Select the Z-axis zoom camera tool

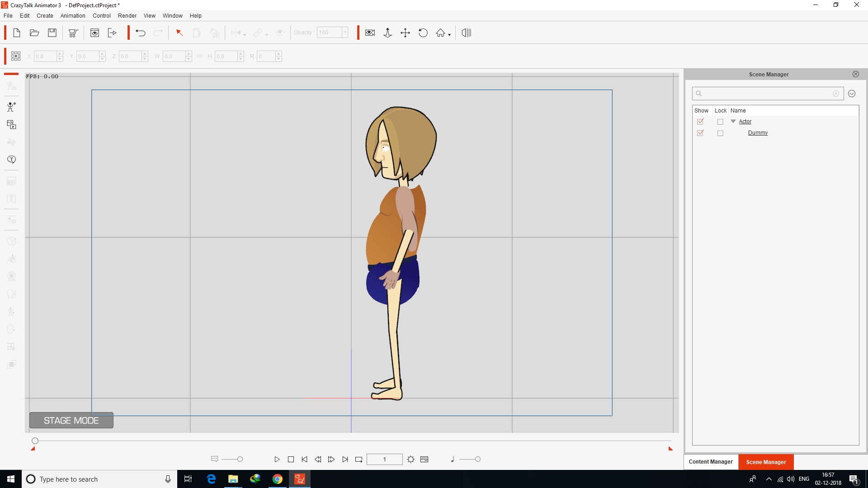click(387, 33)
